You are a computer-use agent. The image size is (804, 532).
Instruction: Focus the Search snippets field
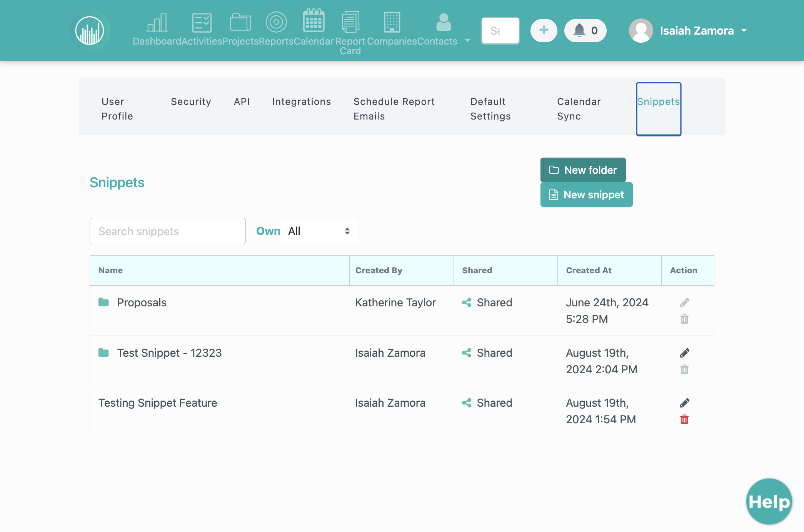[x=168, y=231]
